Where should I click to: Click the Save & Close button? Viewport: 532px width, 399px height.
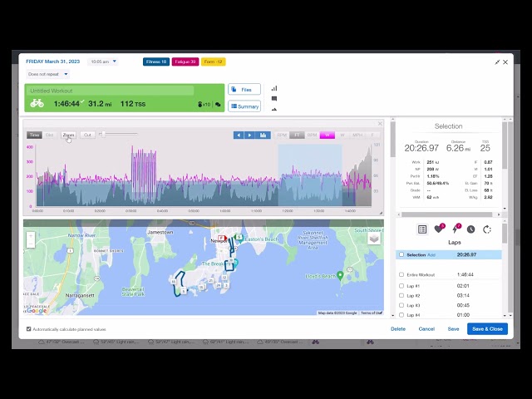[487, 329]
